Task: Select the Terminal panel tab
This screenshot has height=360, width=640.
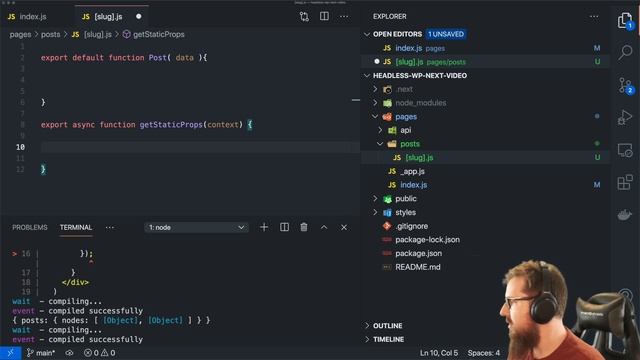Action: tap(76, 227)
